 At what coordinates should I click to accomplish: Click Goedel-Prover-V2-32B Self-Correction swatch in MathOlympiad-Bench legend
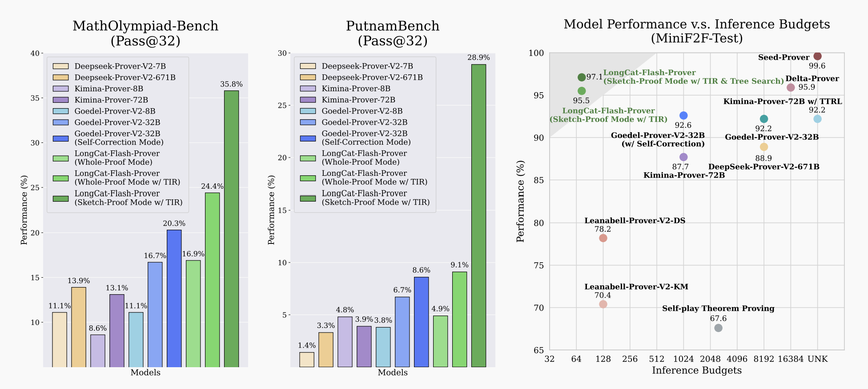pyautogui.click(x=60, y=138)
